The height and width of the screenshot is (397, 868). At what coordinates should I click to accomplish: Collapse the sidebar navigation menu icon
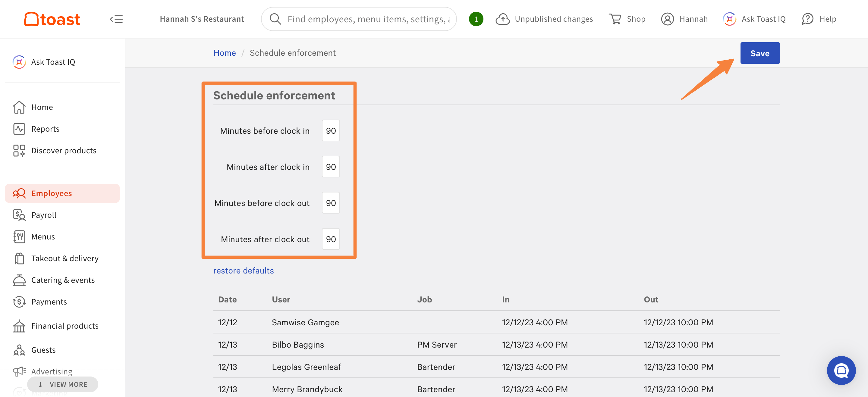coord(116,19)
